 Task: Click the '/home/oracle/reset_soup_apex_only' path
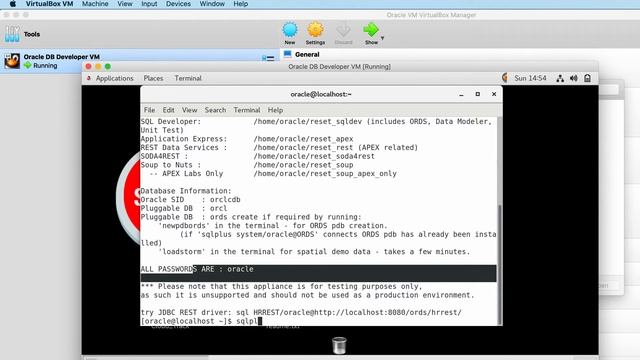(x=325, y=173)
